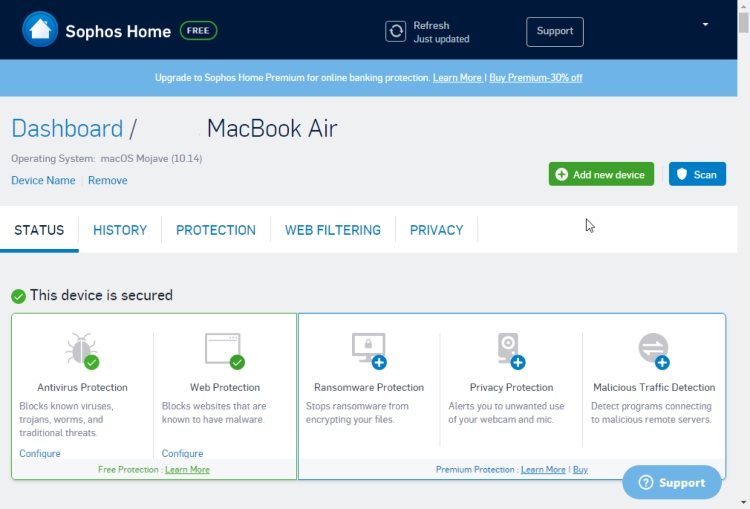750x509 pixels.
Task: Click the scrollbar down arrow
Action: point(744,504)
